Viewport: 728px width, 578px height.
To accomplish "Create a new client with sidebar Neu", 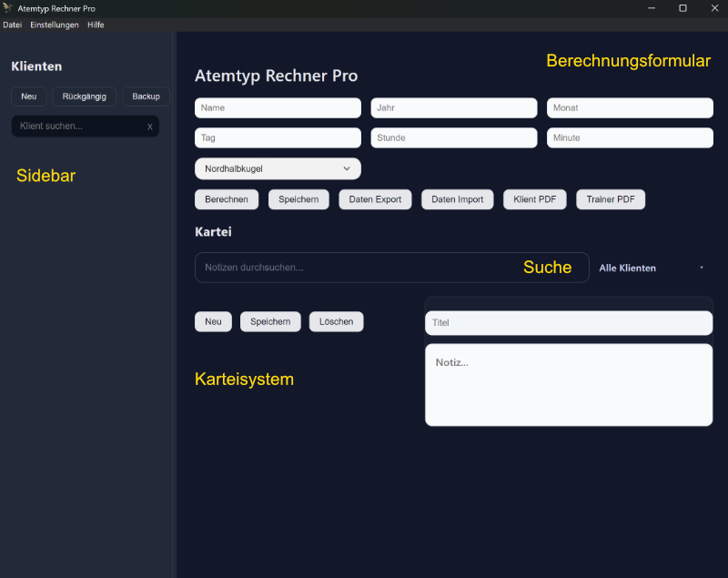I will [x=29, y=96].
